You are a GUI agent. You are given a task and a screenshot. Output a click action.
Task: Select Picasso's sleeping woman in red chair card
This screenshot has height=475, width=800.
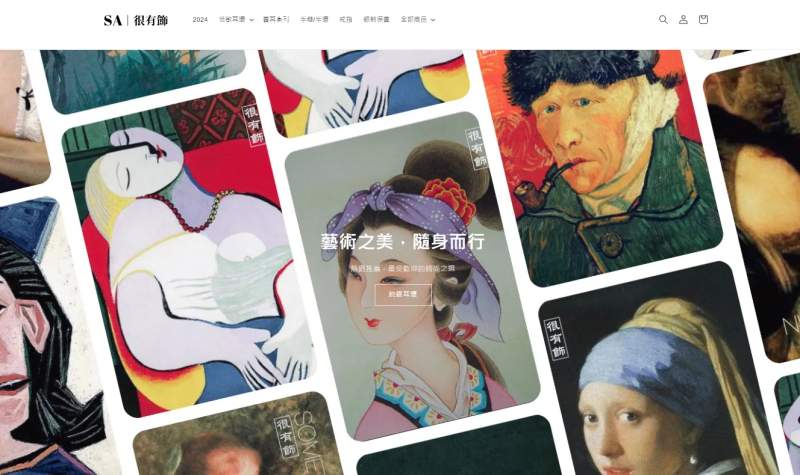(x=189, y=253)
